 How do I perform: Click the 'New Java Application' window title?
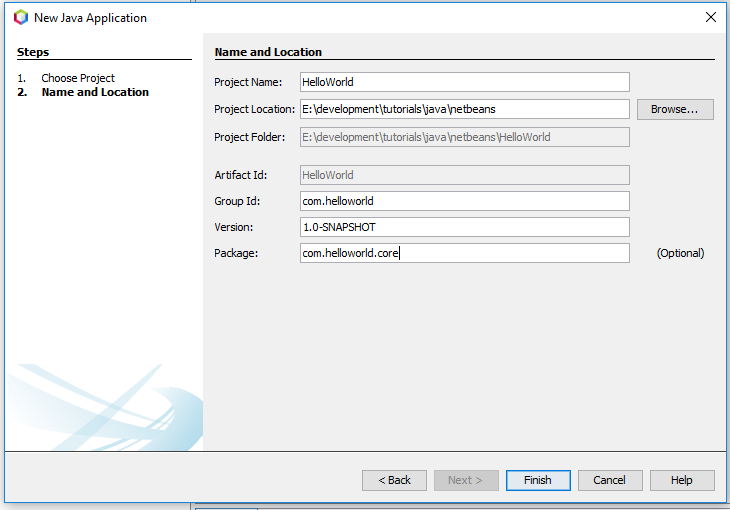coord(90,18)
